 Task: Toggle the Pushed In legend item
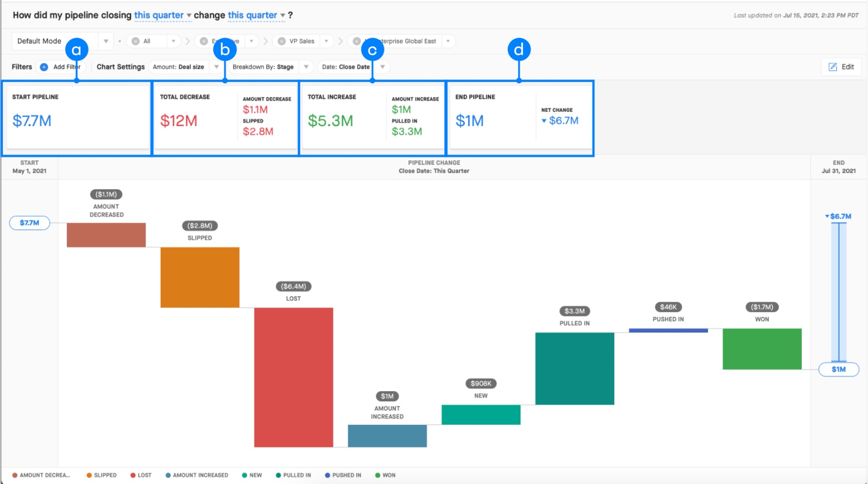pos(343,475)
